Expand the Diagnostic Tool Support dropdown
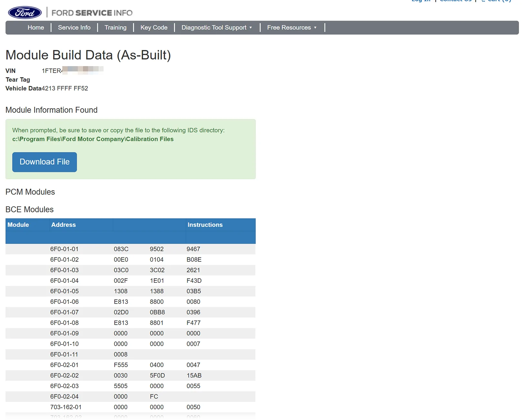The width and height of the screenshot is (528, 420). pos(217,27)
